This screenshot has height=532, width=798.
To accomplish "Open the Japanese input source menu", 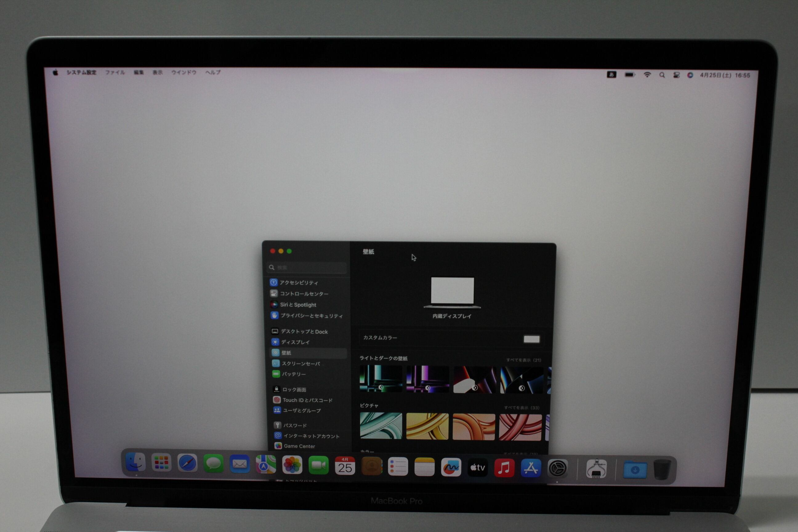I will (x=611, y=75).
